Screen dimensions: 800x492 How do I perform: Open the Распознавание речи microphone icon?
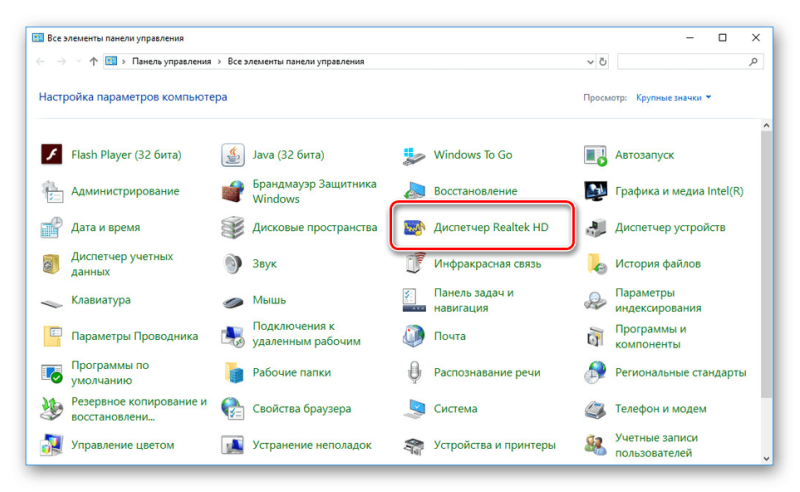tap(414, 373)
